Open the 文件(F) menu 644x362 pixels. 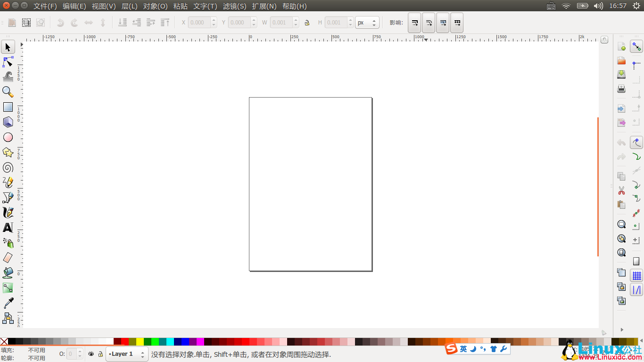tap(45, 6)
